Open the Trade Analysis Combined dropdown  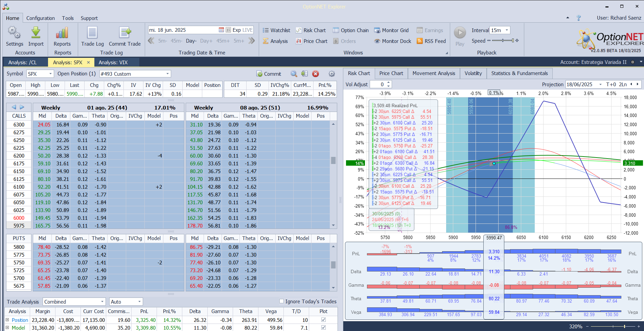coord(102,302)
